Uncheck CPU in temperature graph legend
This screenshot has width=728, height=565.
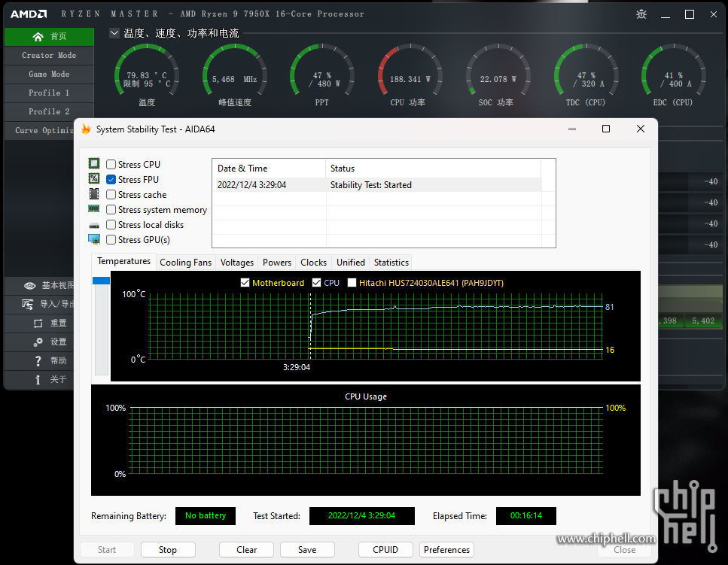[x=317, y=283]
